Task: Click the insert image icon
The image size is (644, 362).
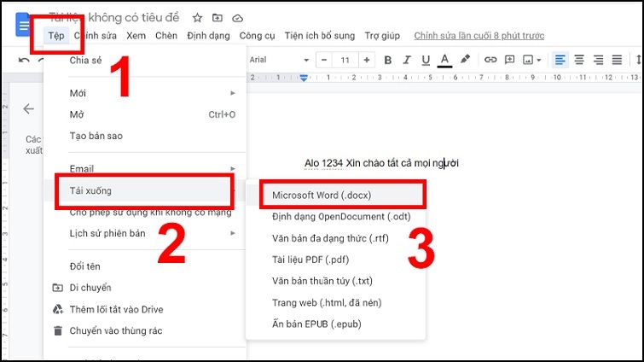Action: point(528,60)
